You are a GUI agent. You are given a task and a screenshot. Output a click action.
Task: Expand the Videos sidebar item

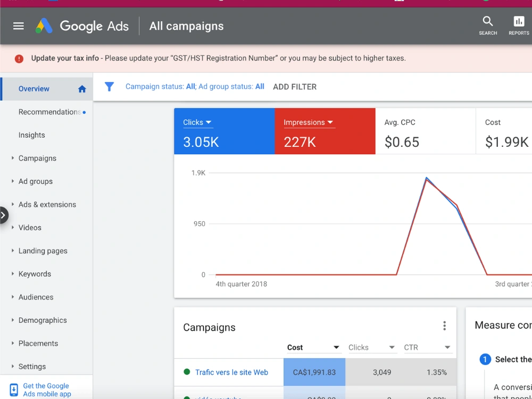click(13, 227)
